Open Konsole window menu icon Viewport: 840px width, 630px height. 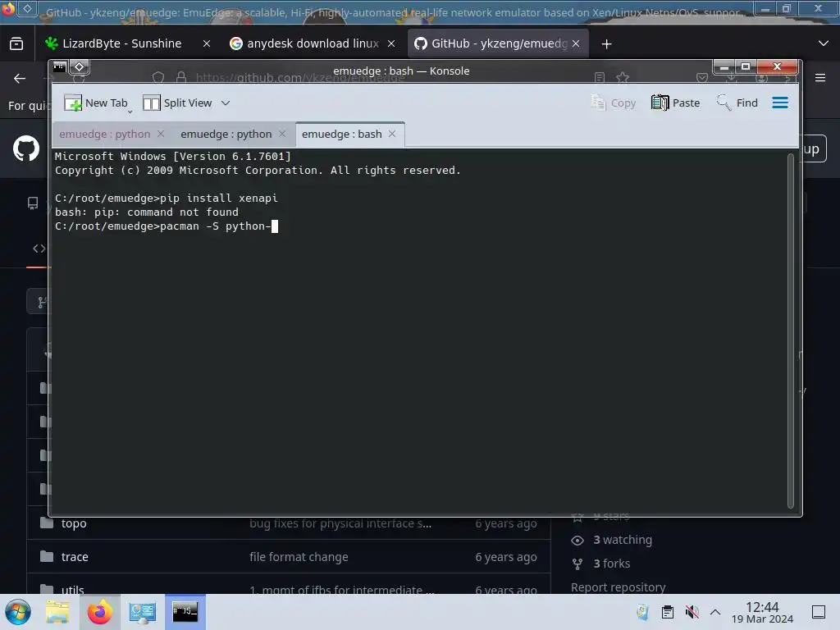[59, 66]
